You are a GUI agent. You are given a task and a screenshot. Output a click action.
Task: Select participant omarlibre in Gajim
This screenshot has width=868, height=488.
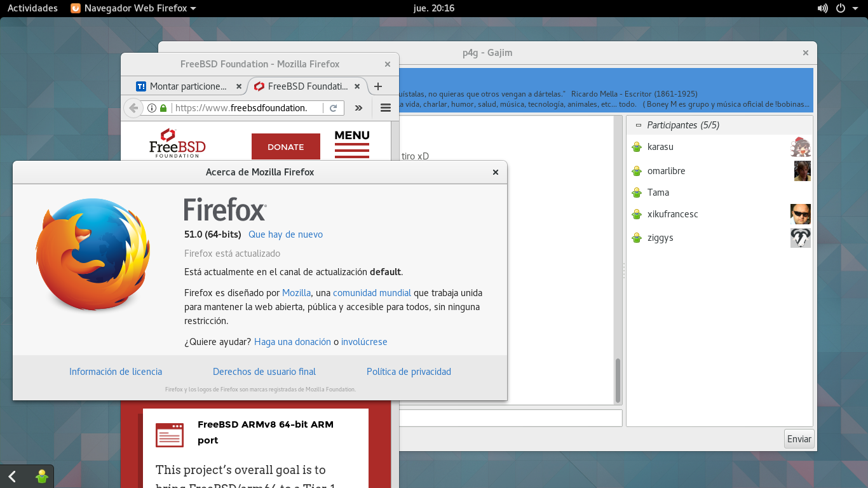[719, 171]
